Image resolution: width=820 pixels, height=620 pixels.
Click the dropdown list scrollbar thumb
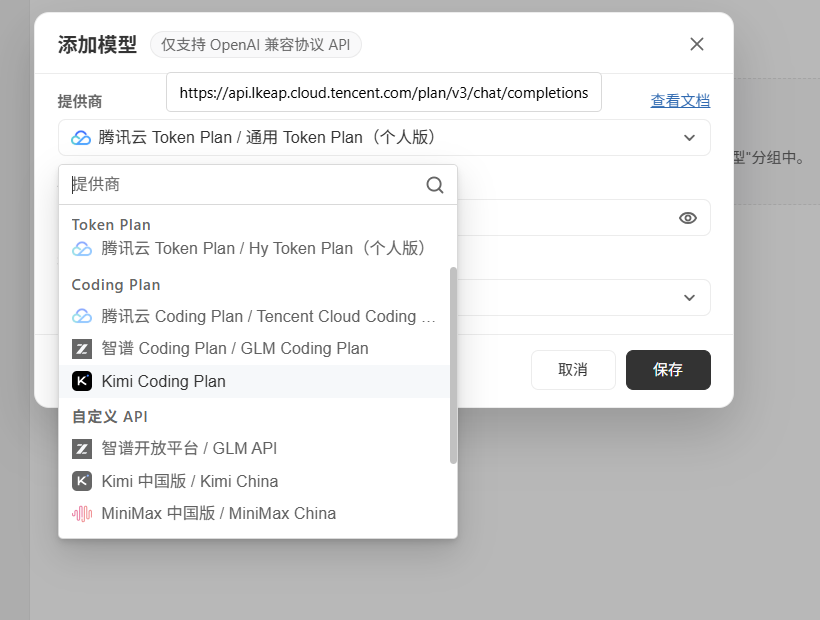pyautogui.click(x=453, y=365)
